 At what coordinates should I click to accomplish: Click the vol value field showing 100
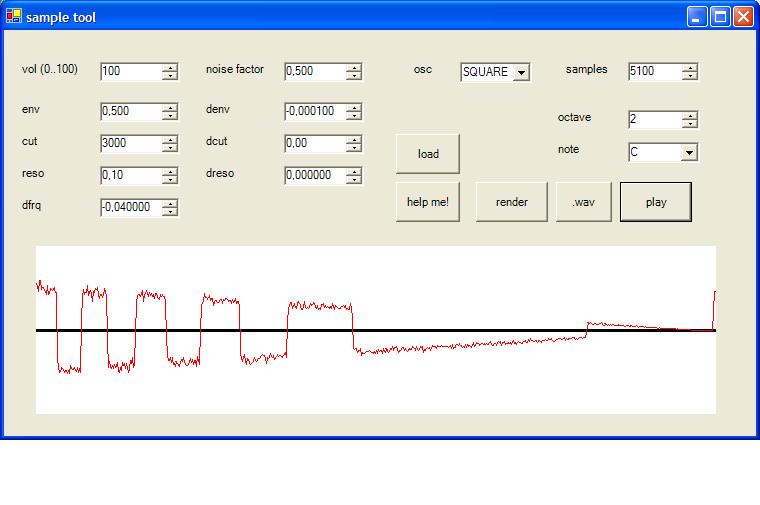pyautogui.click(x=131, y=71)
